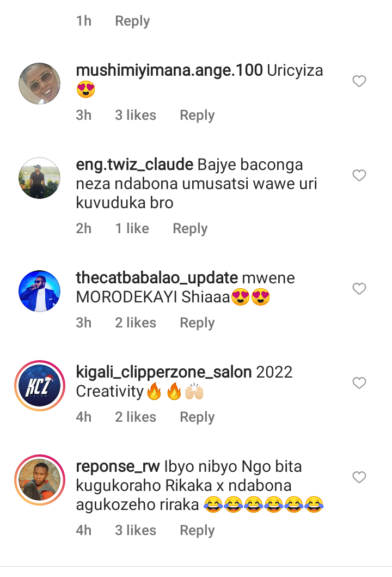This screenshot has width=392, height=577.
Task: Open the kigali_clipperzone_salon username link
Action: 163,373
